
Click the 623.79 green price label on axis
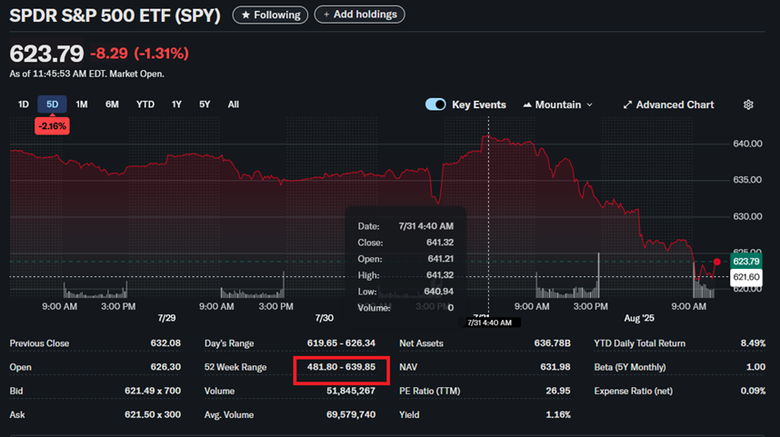746,261
